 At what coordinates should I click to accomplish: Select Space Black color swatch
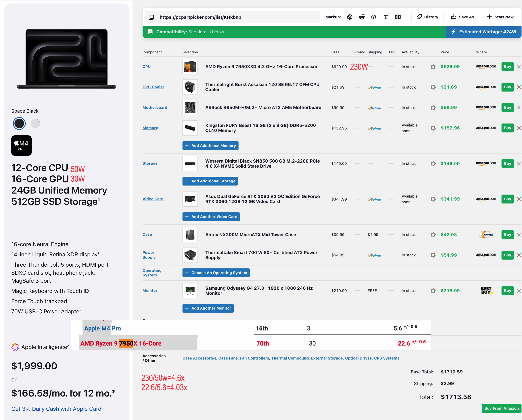(x=19, y=123)
